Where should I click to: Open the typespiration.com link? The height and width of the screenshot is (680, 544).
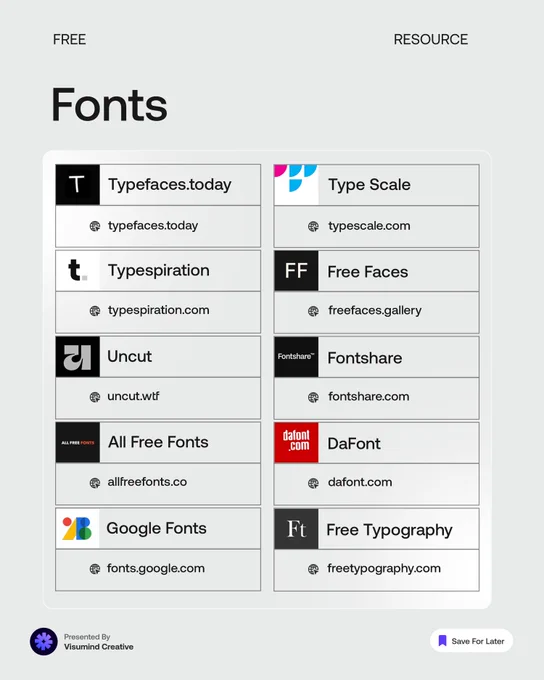[159, 311]
